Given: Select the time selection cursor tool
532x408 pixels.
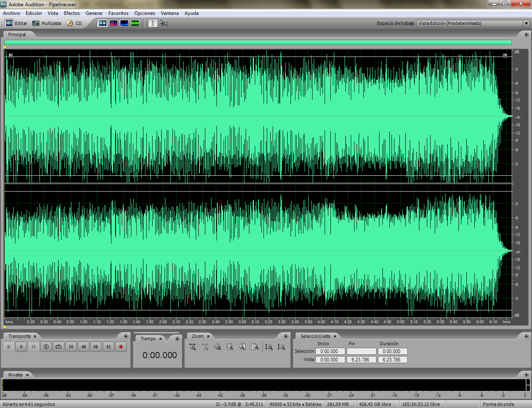Looking at the screenshot, I should click(x=153, y=23).
